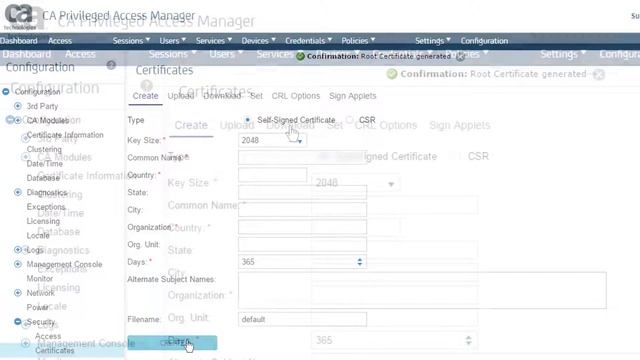
Task: Click the Country input field
Action: [272, 175]
